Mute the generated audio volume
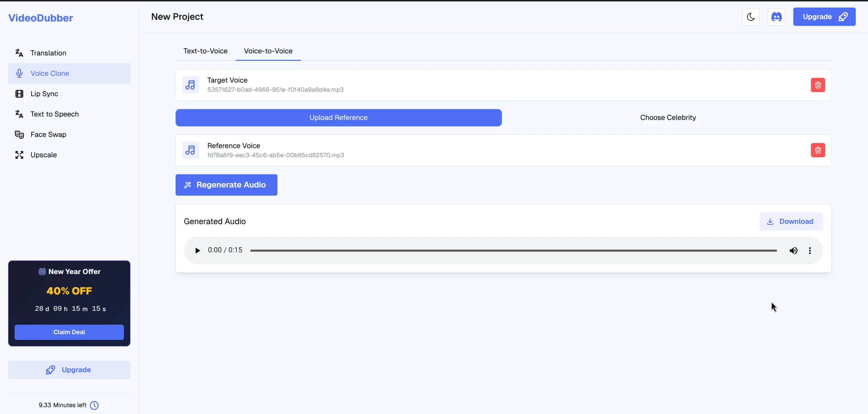868x414 pixels. point(794,251)
